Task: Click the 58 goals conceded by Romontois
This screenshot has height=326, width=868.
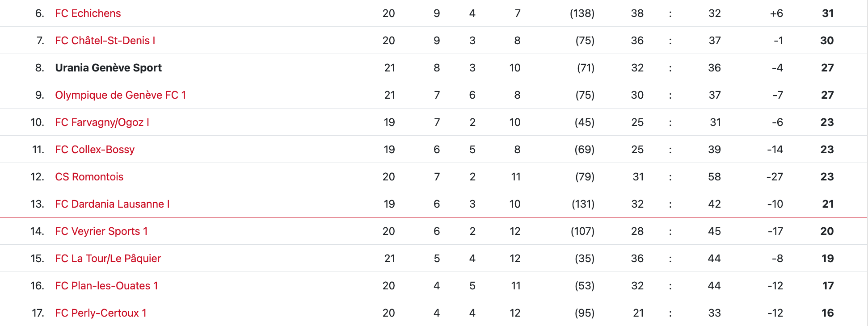Action: [714, 177]
